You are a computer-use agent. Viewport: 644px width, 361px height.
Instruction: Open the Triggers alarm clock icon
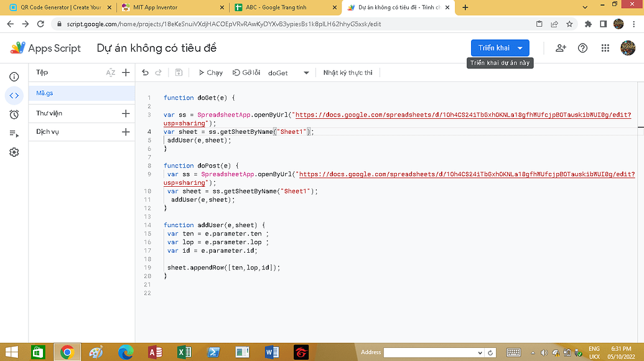pos(14,115)
